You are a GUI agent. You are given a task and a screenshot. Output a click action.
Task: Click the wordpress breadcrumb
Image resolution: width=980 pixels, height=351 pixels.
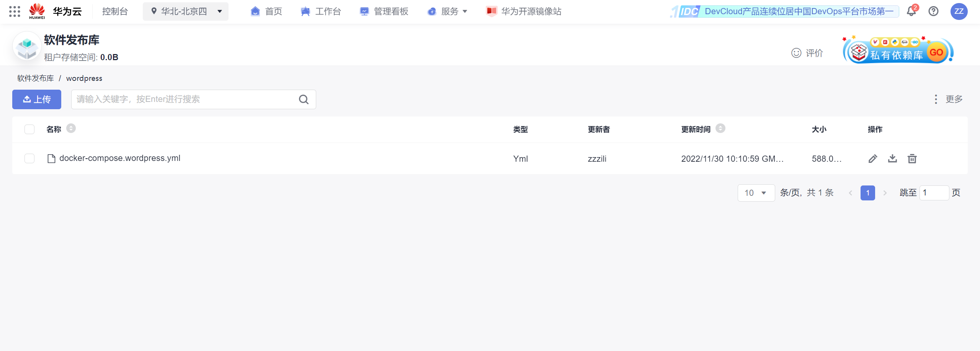tap(84, 78)
